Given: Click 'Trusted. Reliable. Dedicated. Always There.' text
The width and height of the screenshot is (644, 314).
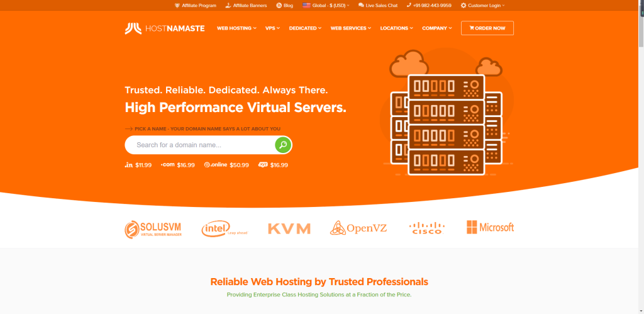Looking at the screenshot, I should [x=226, y=90].
